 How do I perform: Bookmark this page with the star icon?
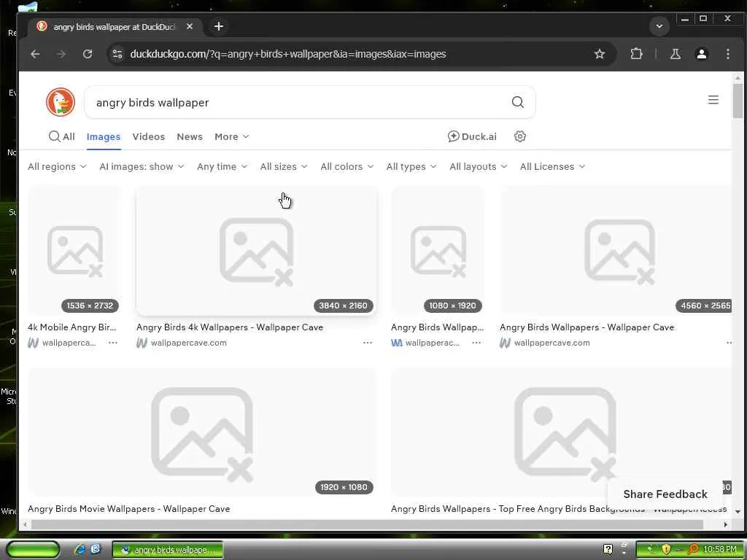(600, 54)
